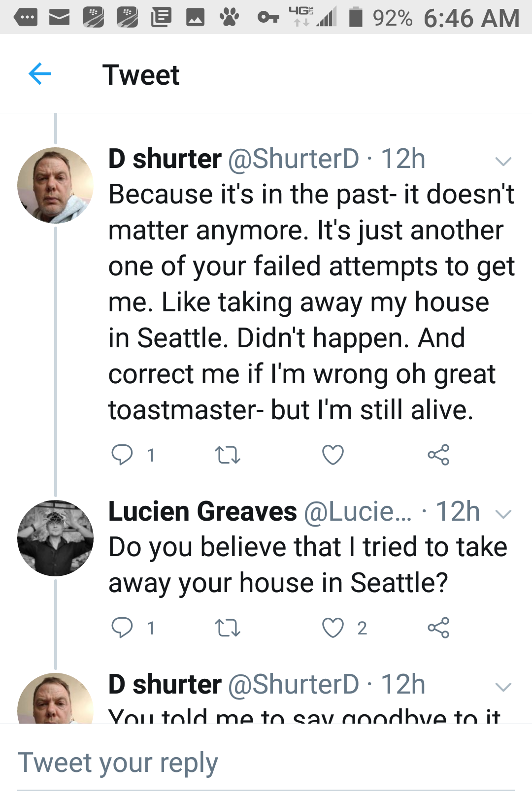Open @ShurterD profile handle in first tweet

(294, 159)
